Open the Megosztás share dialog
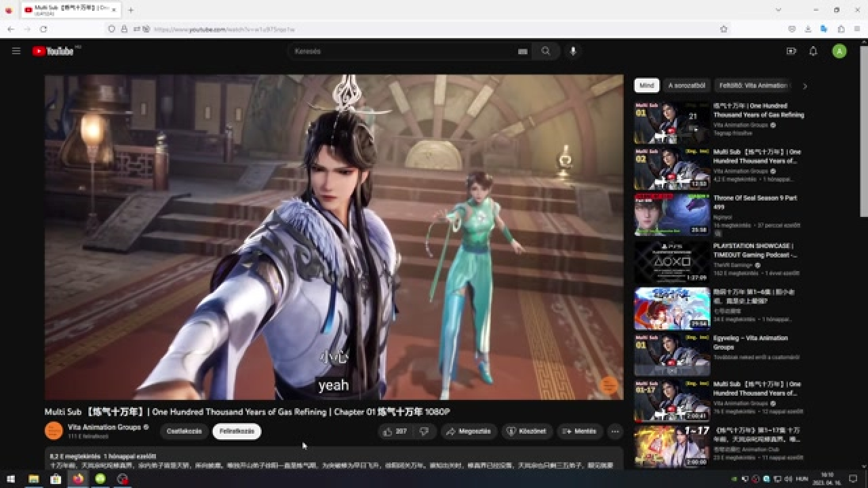 click(x=469, y=432)
